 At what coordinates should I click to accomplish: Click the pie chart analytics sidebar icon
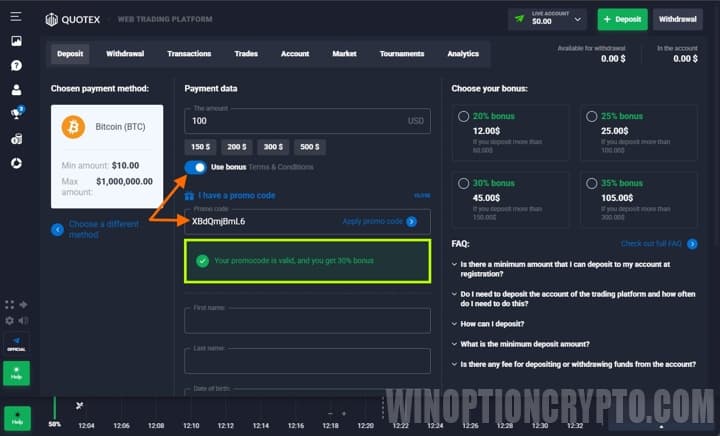point(16,162)
